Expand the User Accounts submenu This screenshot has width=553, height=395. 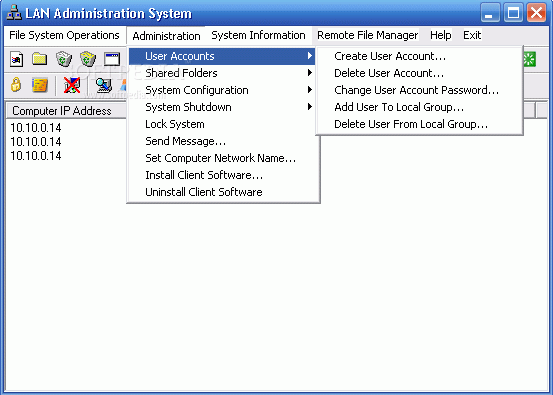coord(221,56)
